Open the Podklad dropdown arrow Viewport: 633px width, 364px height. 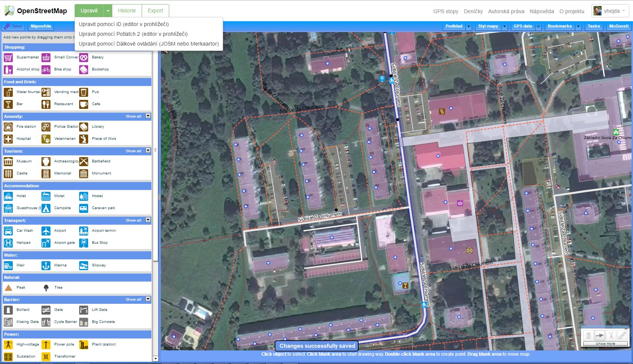tap(469, 26)
